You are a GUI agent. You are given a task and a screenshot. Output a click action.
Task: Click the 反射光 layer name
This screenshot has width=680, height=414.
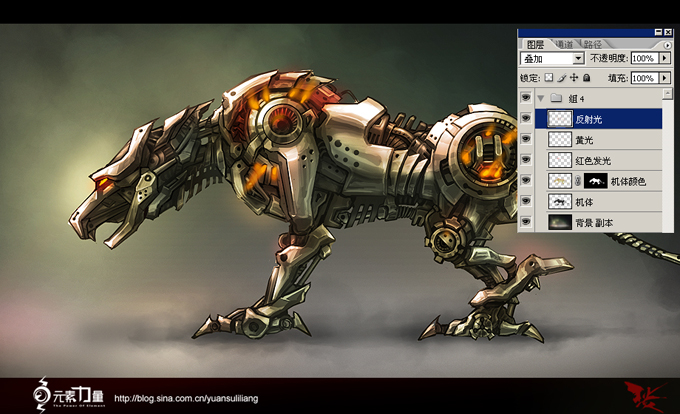pyautogui.click(x=588, y=119)
